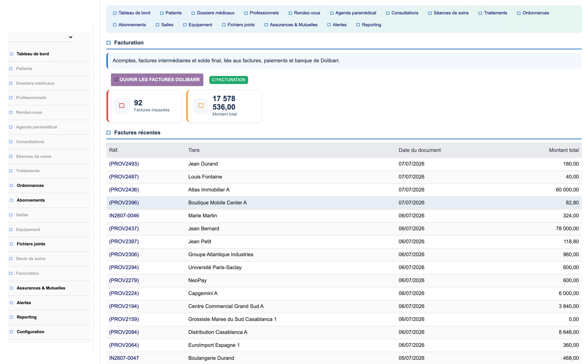This screenshot has width=588, height=364.
Task: Click the Rendez-vous sidebar icon
Action: tap(11, 112)
